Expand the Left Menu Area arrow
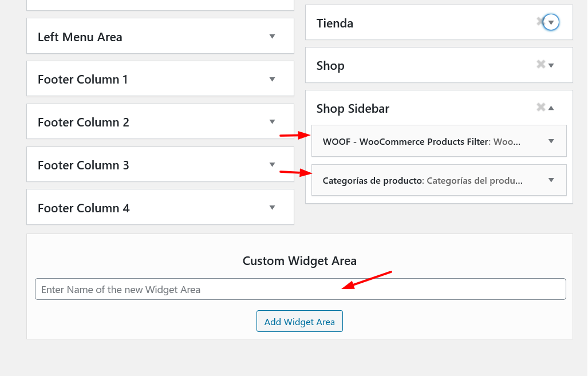The height and width of the screenshot is (376, 588). (x=273, y=37)
